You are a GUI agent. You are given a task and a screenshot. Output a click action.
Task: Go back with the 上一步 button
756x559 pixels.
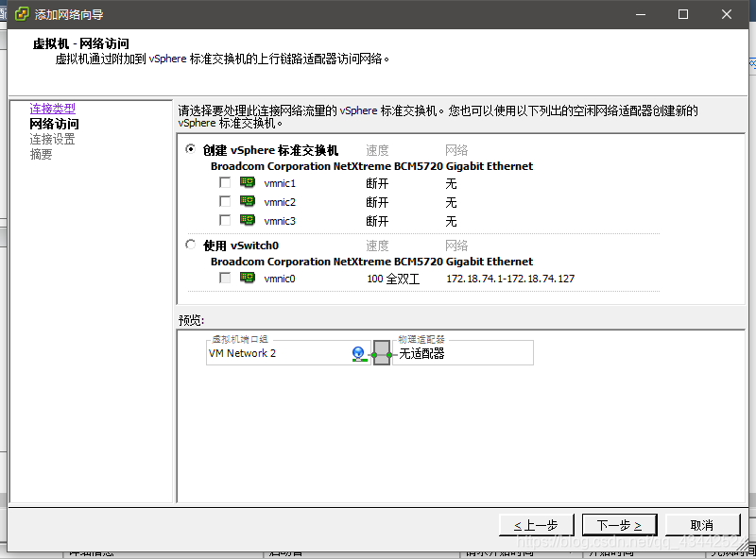537,525
